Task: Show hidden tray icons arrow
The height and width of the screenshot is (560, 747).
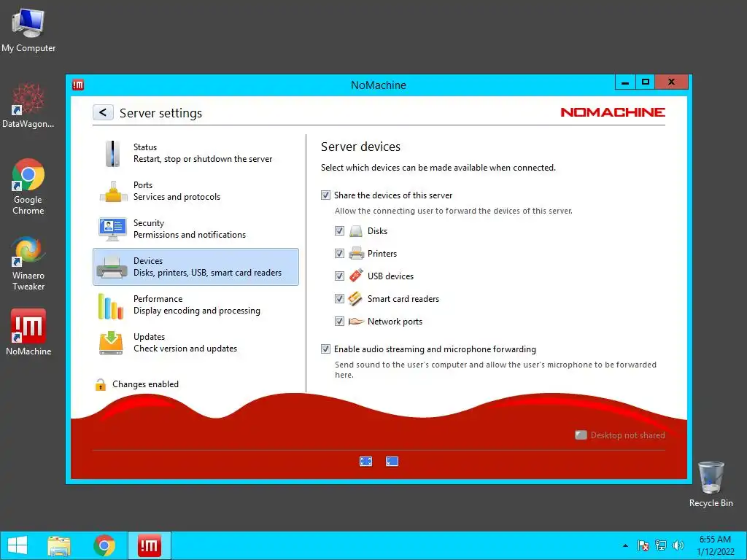Action: click(625, 545)
